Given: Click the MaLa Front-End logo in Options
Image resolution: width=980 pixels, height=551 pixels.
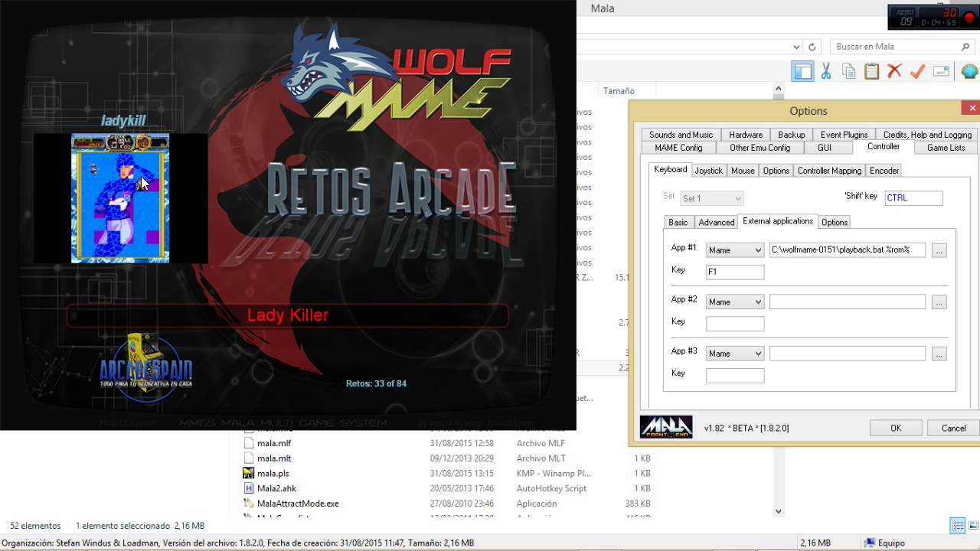Looking at the screenshot, I should (x=666, y=427).
